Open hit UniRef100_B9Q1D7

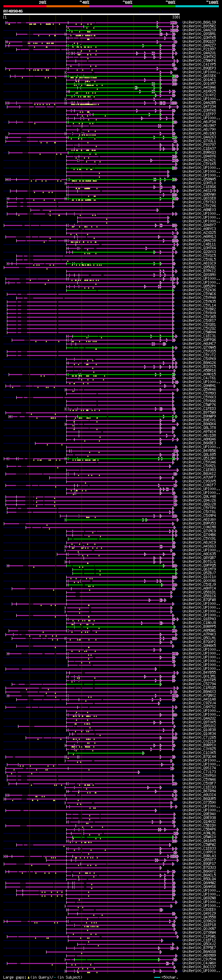(x=199, y=41)
